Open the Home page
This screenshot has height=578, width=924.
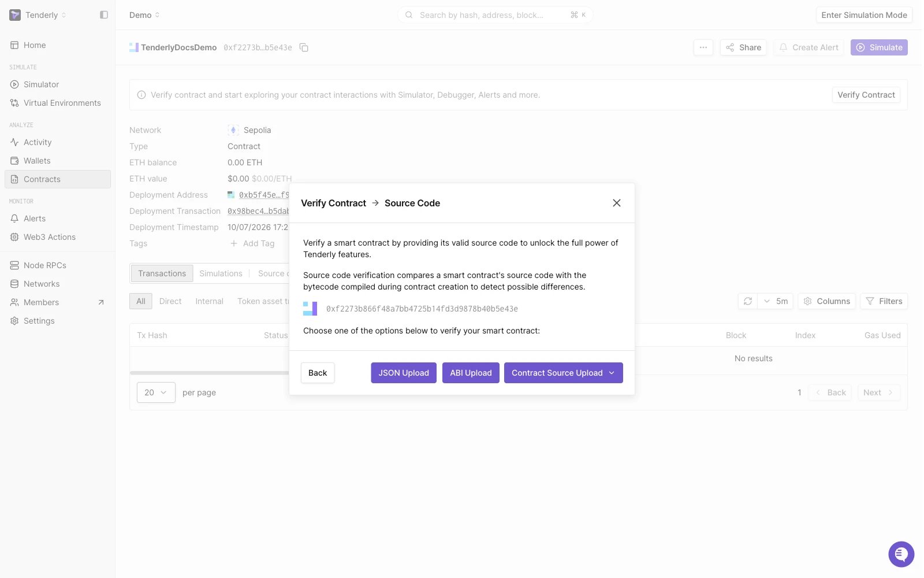[58, 45]
